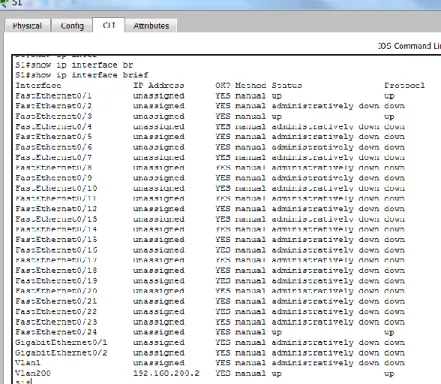Click the IP Address column header
Viewport: 441px width, 384px height.
(159, 86)
